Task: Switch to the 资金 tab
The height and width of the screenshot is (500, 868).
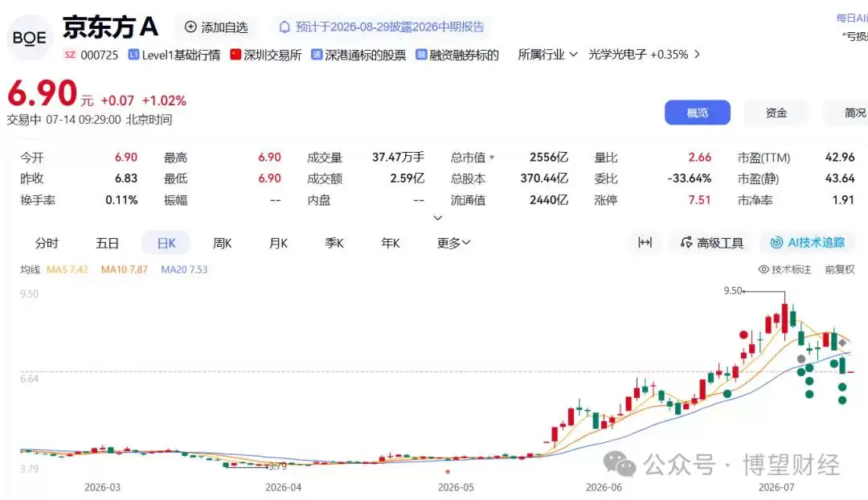Action: pyautogui.click(x=776, y=113)
